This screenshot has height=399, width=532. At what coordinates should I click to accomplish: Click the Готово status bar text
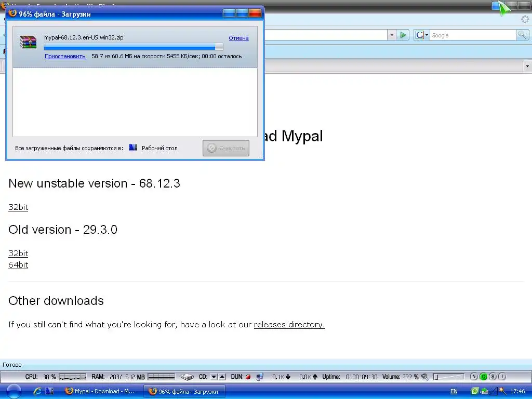[x=12, y=365]
